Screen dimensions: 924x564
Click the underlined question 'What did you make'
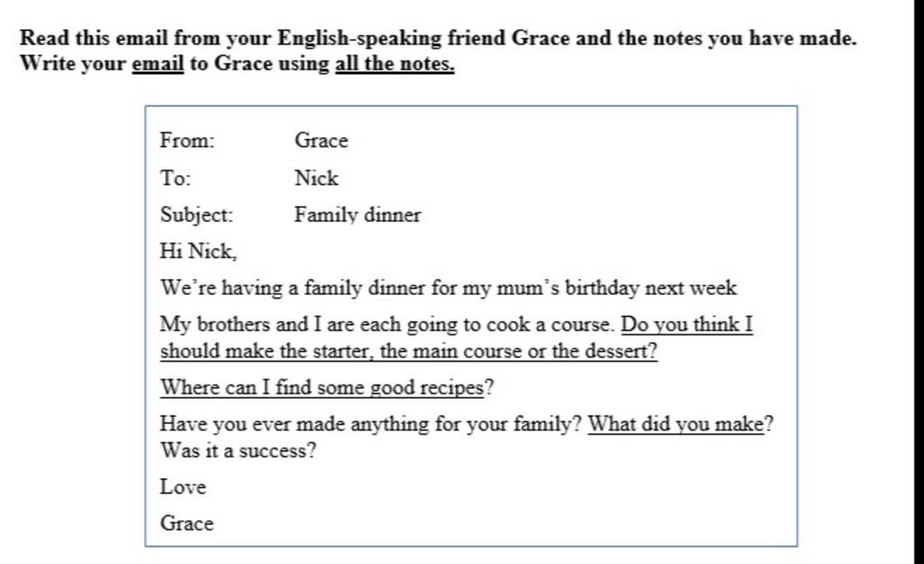point(676,424)
